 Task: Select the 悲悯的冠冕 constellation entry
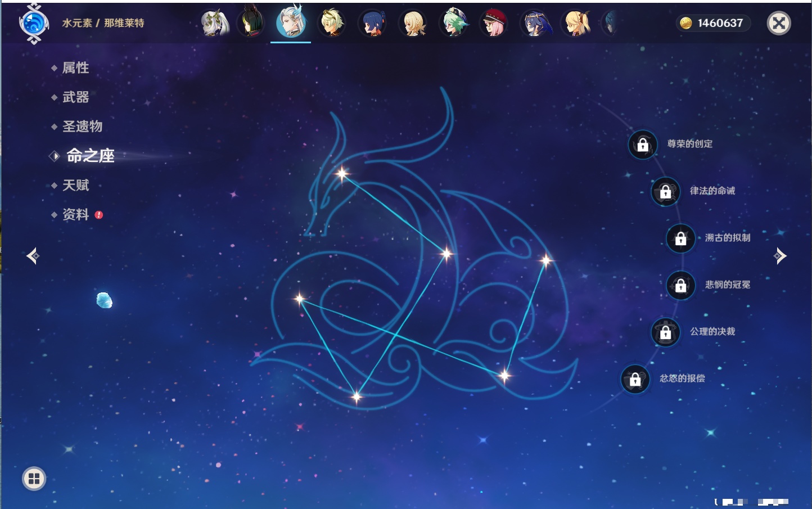click(727, 285)
